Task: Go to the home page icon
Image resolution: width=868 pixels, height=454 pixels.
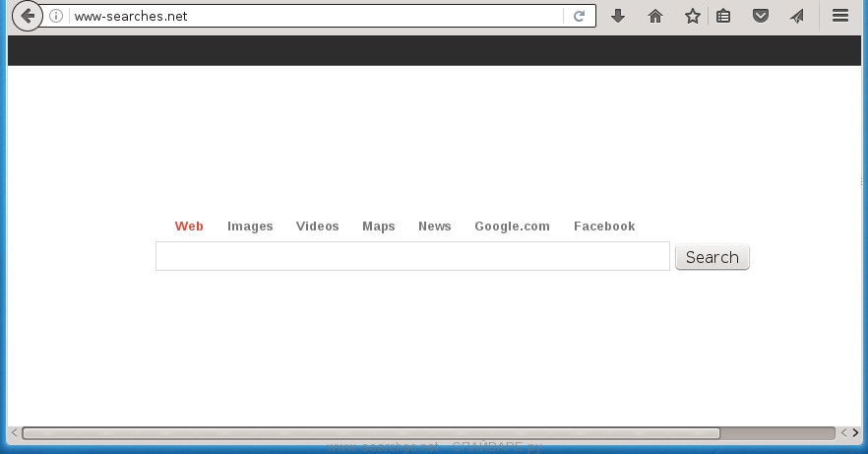Action: 655,16
